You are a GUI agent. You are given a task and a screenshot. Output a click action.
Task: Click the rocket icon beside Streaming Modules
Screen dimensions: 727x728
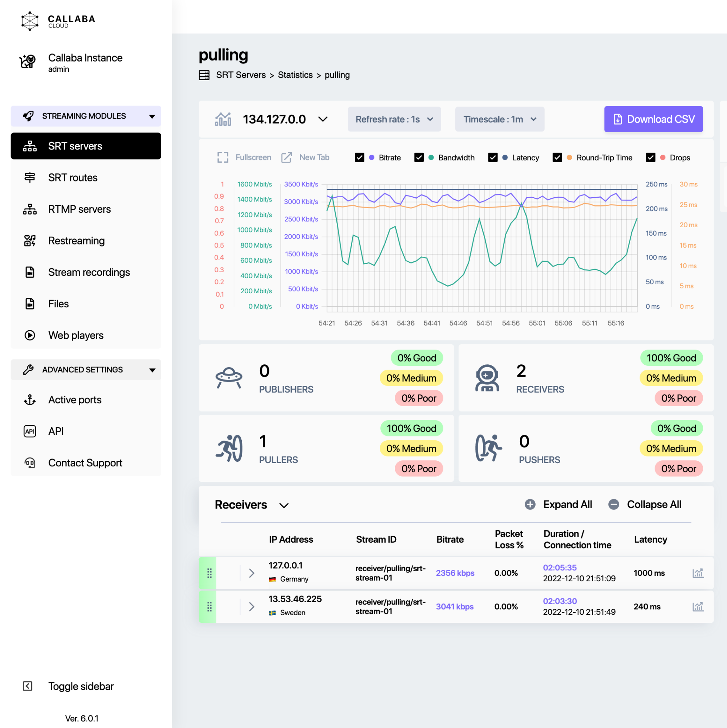[28, 116]
